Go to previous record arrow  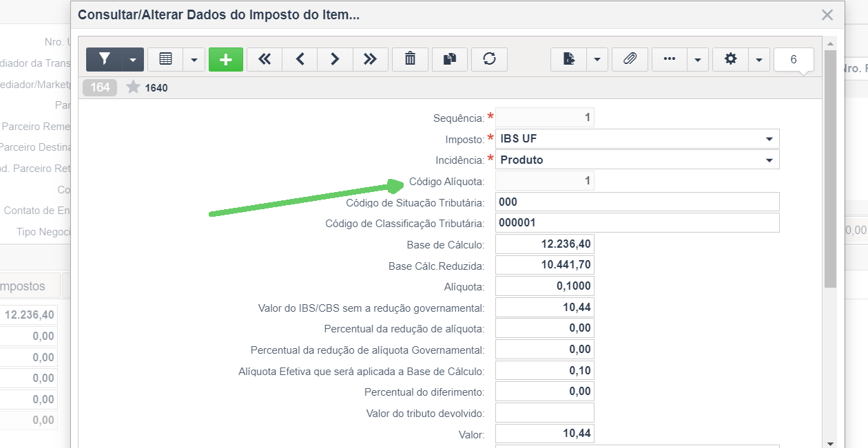pos(300,59)
